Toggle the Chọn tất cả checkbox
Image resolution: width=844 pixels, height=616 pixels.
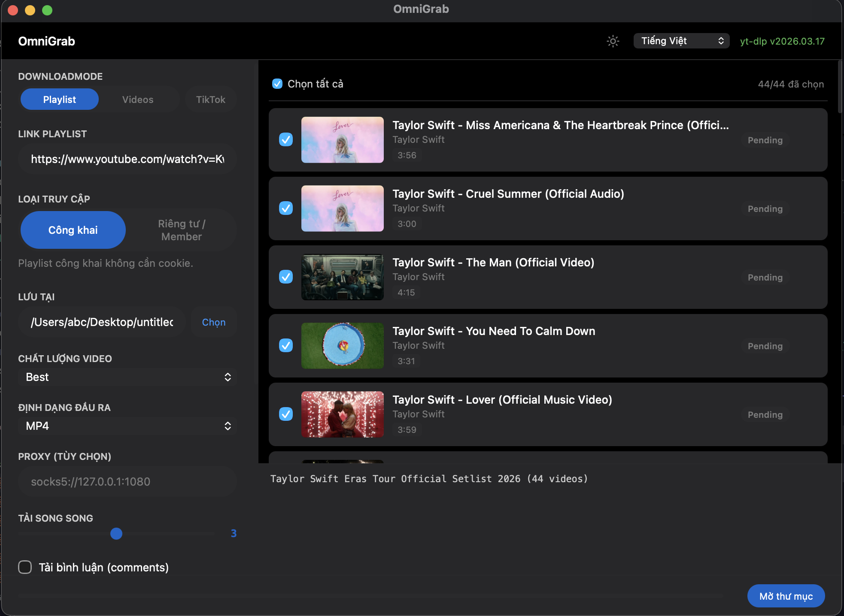pyautogui.click(x=277, y=84)
